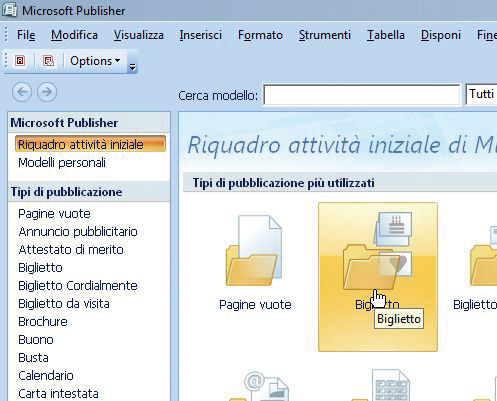
Task: Click the Microsoft Publisher title bar icon
Action: coord(9,10)
